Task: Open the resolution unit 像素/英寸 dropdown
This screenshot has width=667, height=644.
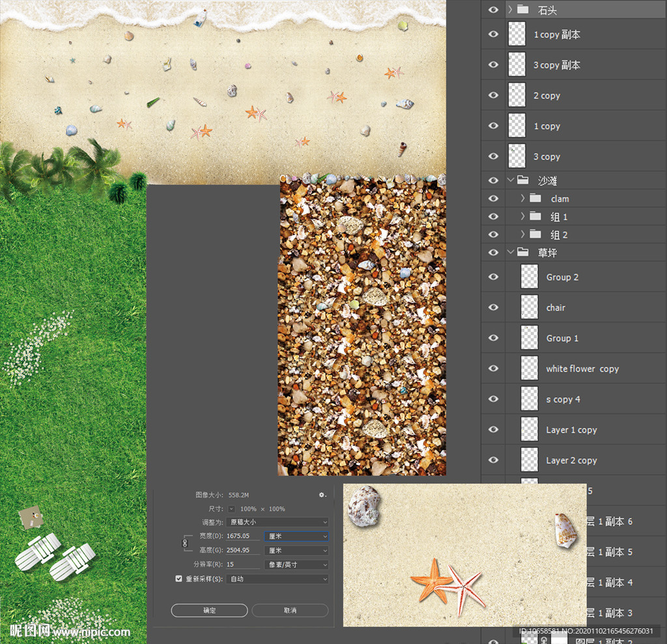Action: click(296, 565)
